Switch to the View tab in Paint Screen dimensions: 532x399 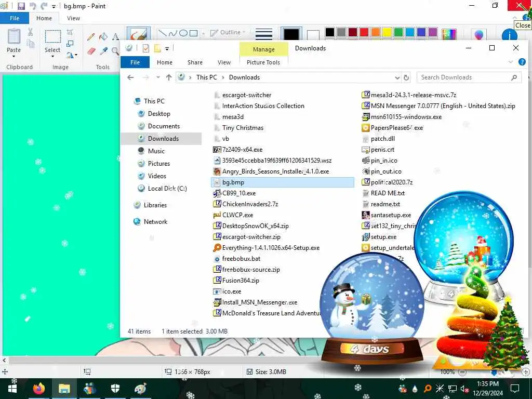tap(73, 18)
